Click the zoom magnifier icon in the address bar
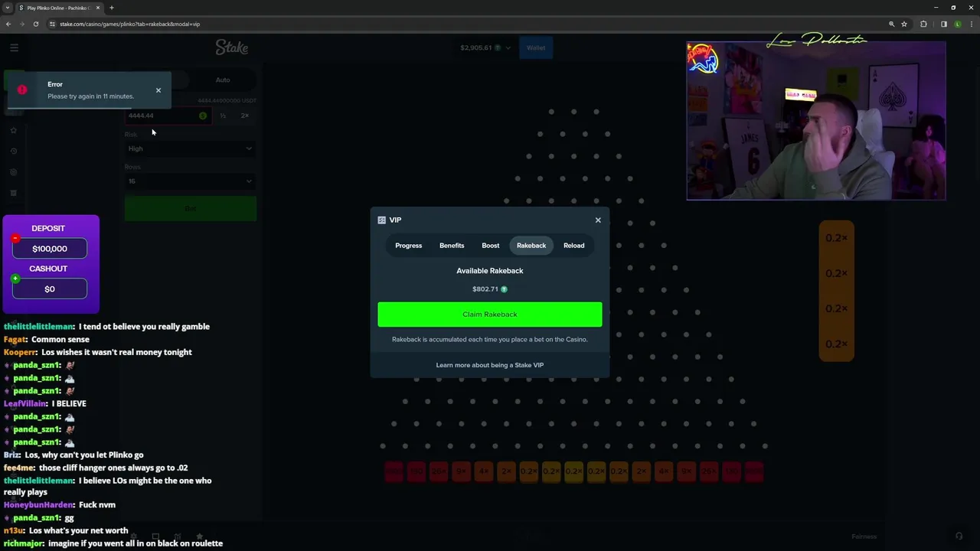Viewport: 980px width, 551px height. pyautogui.click(x=891, y=24)
